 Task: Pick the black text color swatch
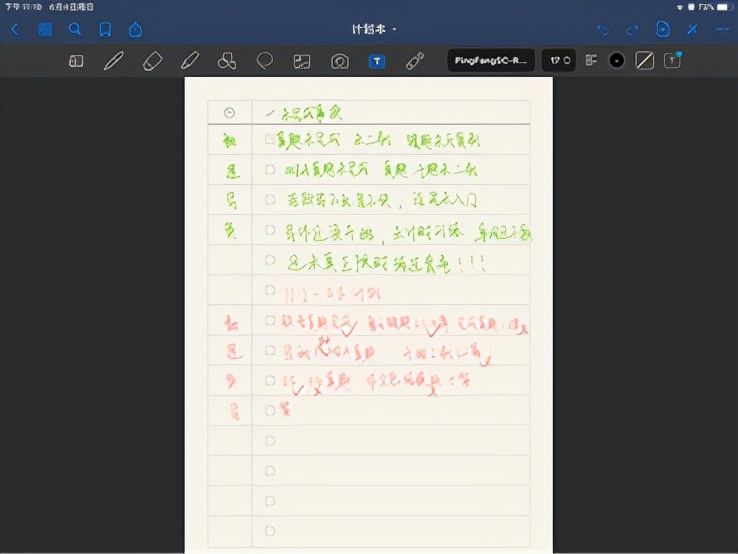(x=617, y=60)
